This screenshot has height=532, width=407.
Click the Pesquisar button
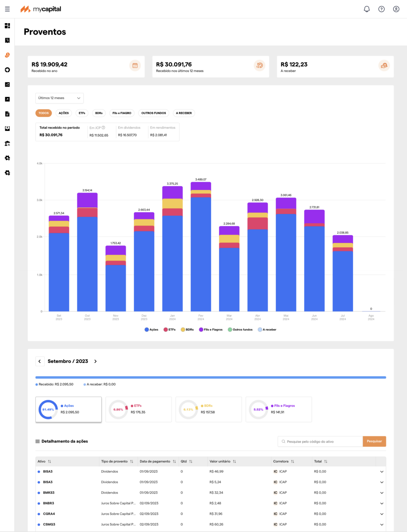click(374, 442)
